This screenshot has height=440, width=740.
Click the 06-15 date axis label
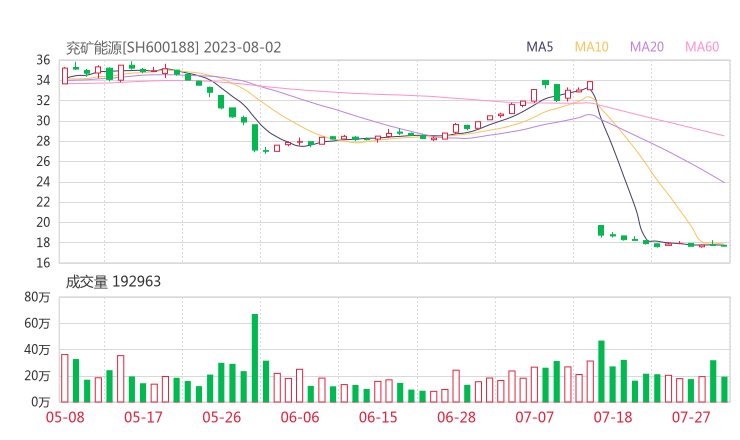[378, 417]
